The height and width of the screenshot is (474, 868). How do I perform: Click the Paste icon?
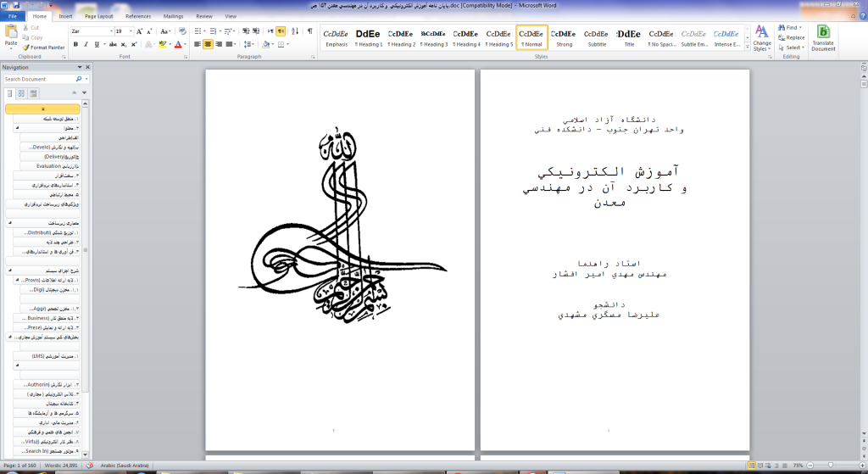11,35
